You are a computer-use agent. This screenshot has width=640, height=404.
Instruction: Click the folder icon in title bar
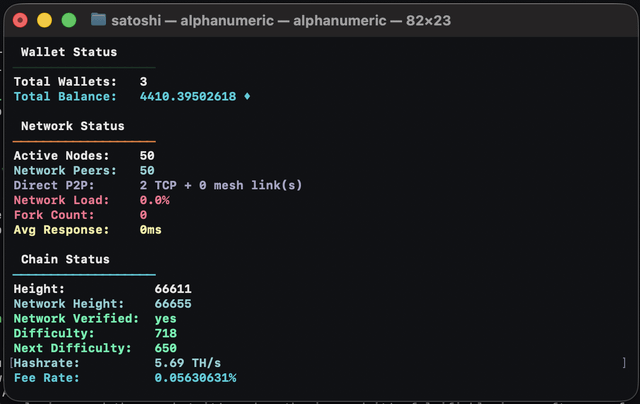(98, 19)
